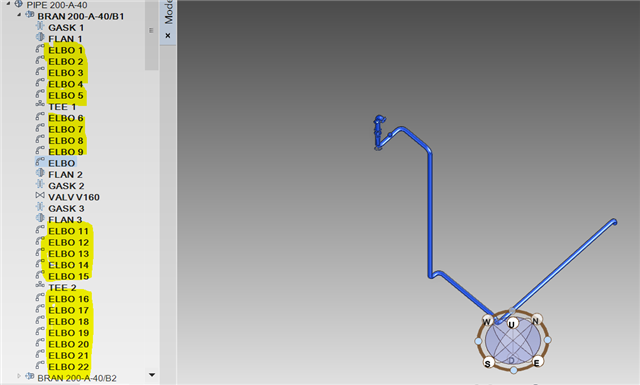Click the valve icon beside VALV V160
This screenshot has height=385, width=640.
click(40, 196)
